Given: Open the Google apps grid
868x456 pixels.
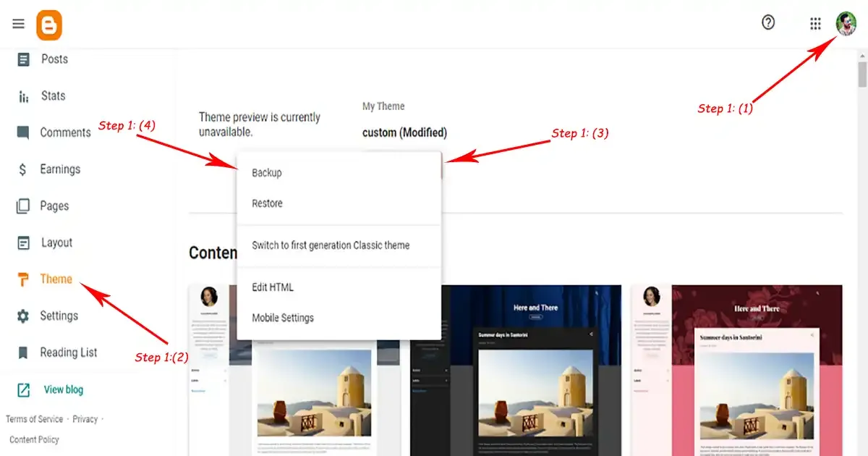Looking at the screenshot, I should click(x=815, y=24).
